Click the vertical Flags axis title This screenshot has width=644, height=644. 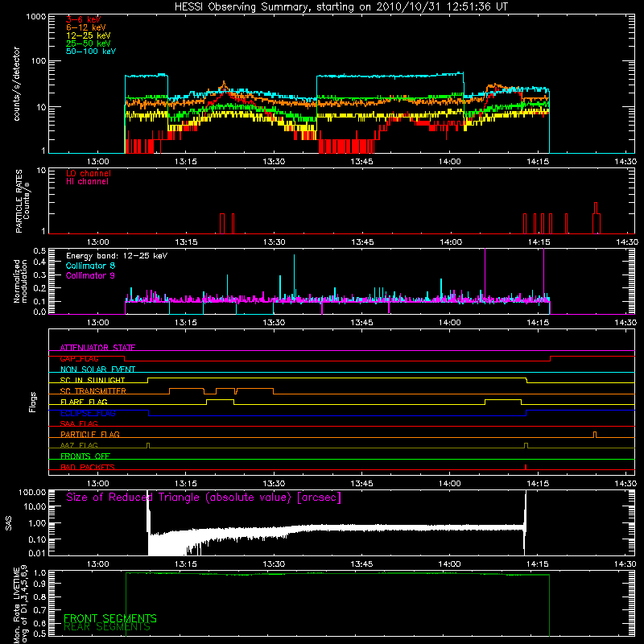pyautogui.click(x=33, y=402)
